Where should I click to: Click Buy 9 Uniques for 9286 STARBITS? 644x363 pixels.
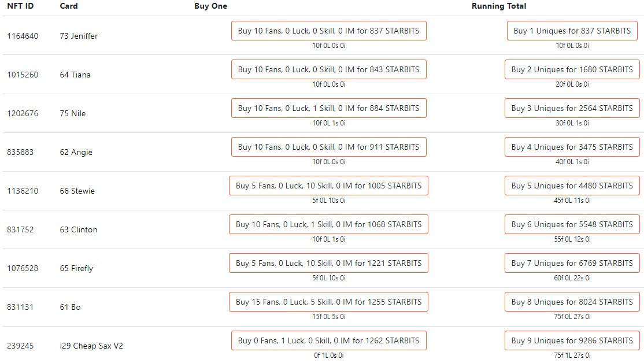572,340
